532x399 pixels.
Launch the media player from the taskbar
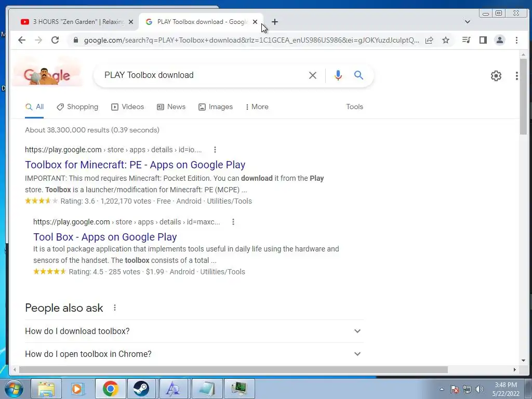point(78,389)
